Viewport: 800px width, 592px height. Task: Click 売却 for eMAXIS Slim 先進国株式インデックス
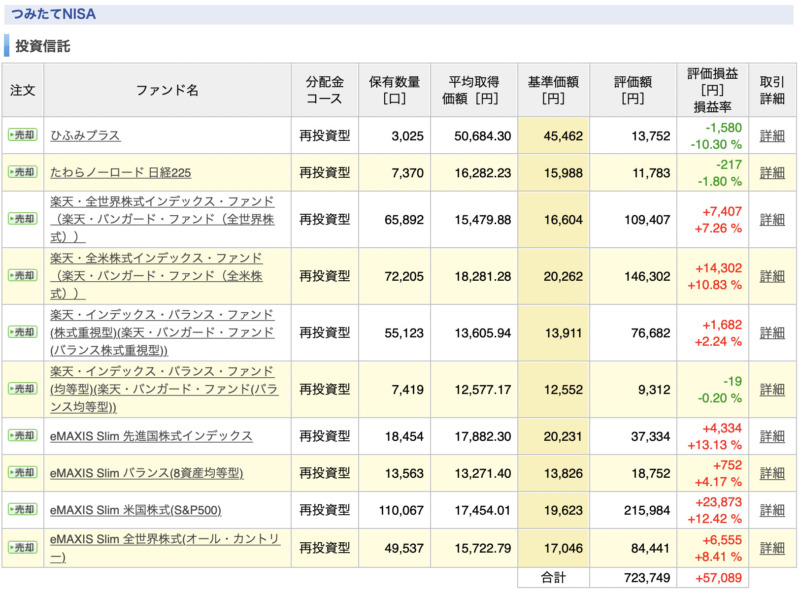[x=22, y=435]
